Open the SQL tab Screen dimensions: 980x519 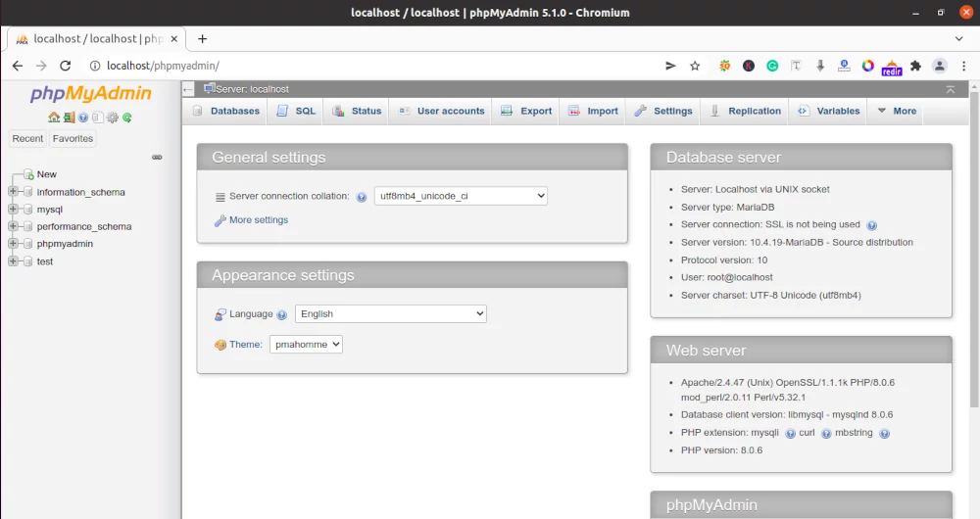click(296, 112)
